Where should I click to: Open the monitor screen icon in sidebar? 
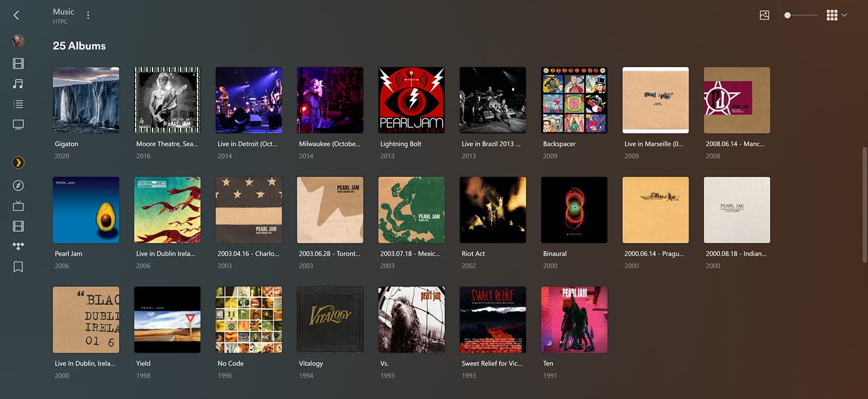tap(18, 125)
